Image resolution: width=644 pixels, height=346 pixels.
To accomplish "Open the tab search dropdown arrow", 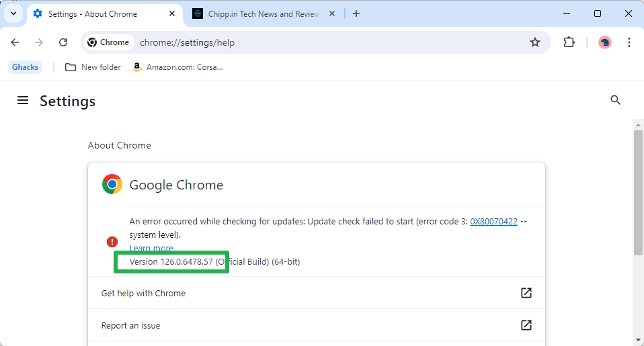I will point(13,13).
